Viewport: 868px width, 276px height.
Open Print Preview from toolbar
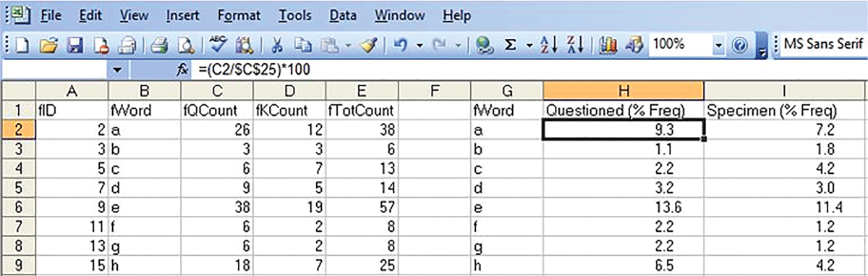click(185, 46)
